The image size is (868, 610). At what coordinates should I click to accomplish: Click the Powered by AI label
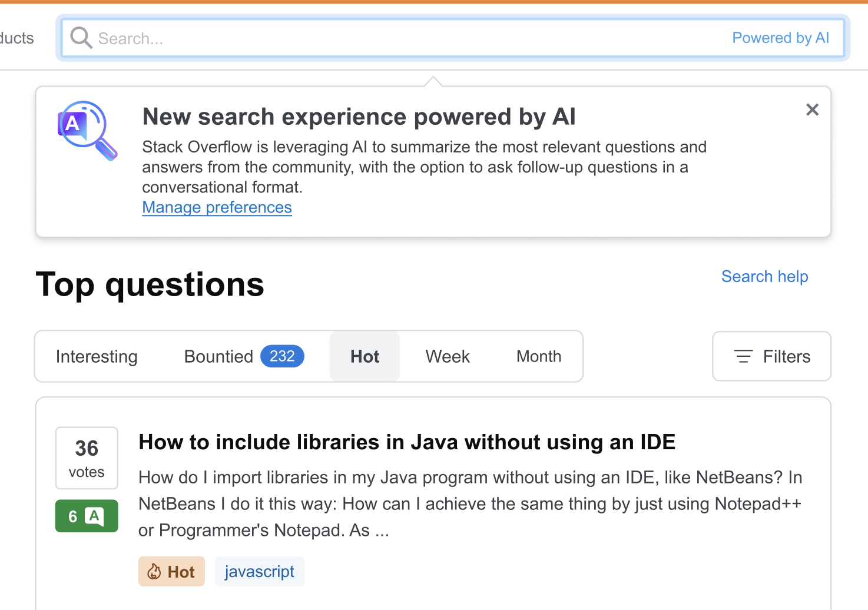(780, 38)
